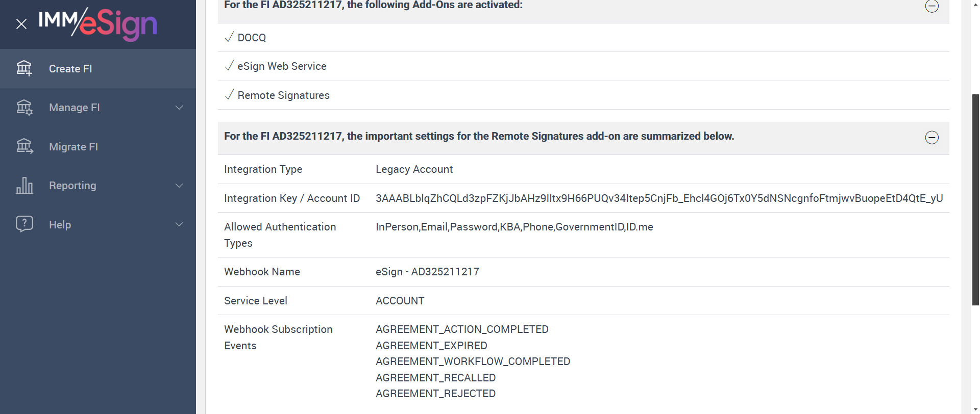Collapse the Remote Signatures settings section
Screen dimensions: 980x414
tap(932, 137)
